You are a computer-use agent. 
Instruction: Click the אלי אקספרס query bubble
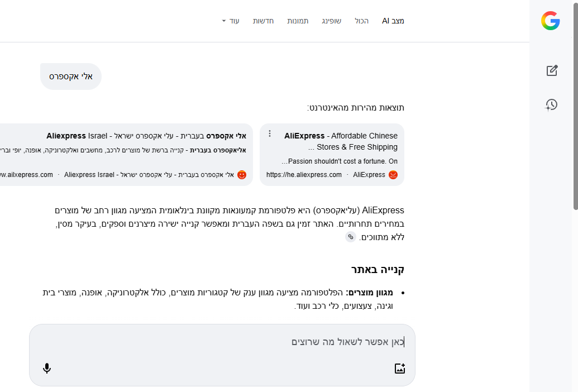[71, 77]
